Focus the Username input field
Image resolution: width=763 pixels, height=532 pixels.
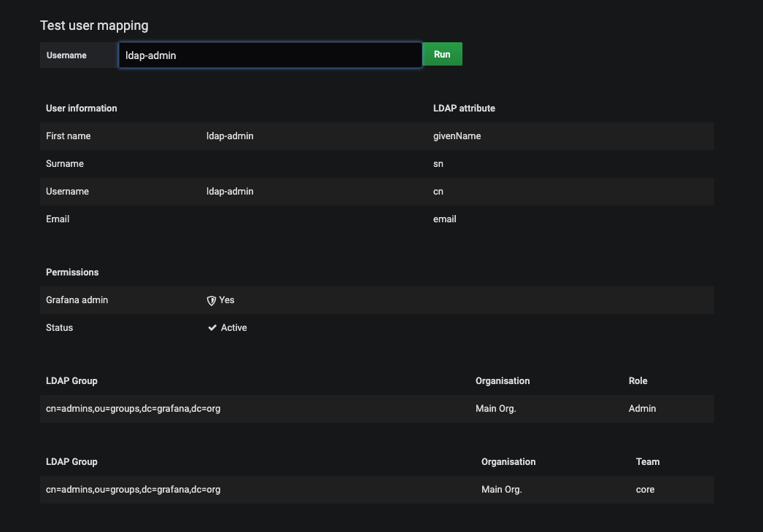(270, 55)
